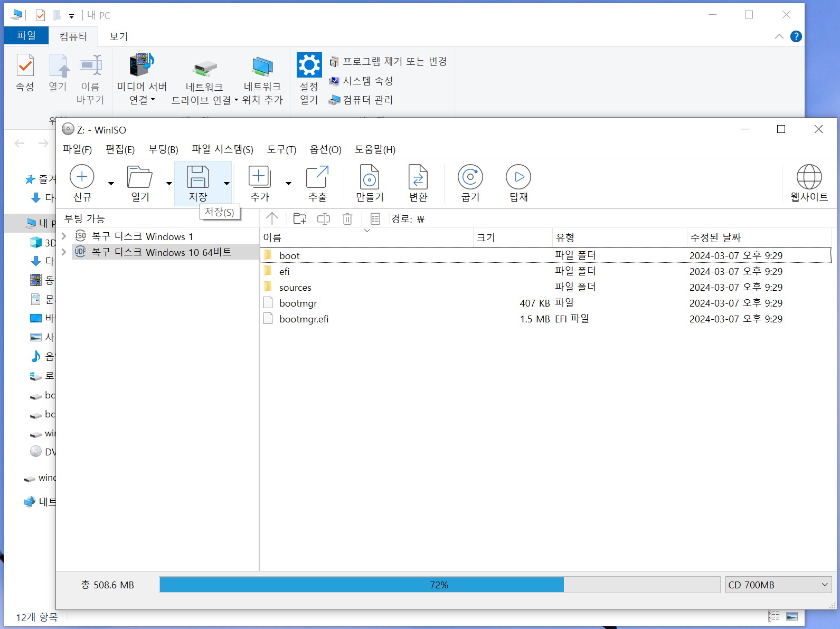Click the 네트워크 드라이브 연결 ribbon icon
The width and height of the screenshot is (840, 629).
(x=205, y=68)
